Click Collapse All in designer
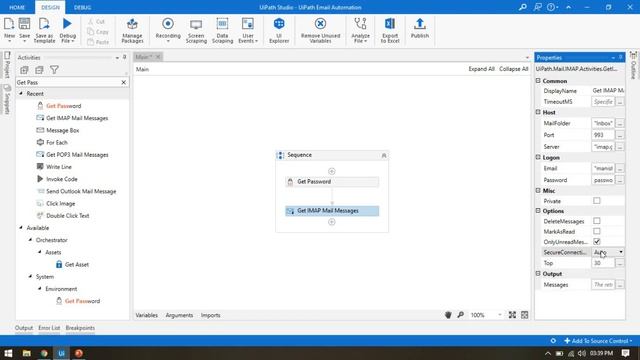640x360 pixels. 513,69
